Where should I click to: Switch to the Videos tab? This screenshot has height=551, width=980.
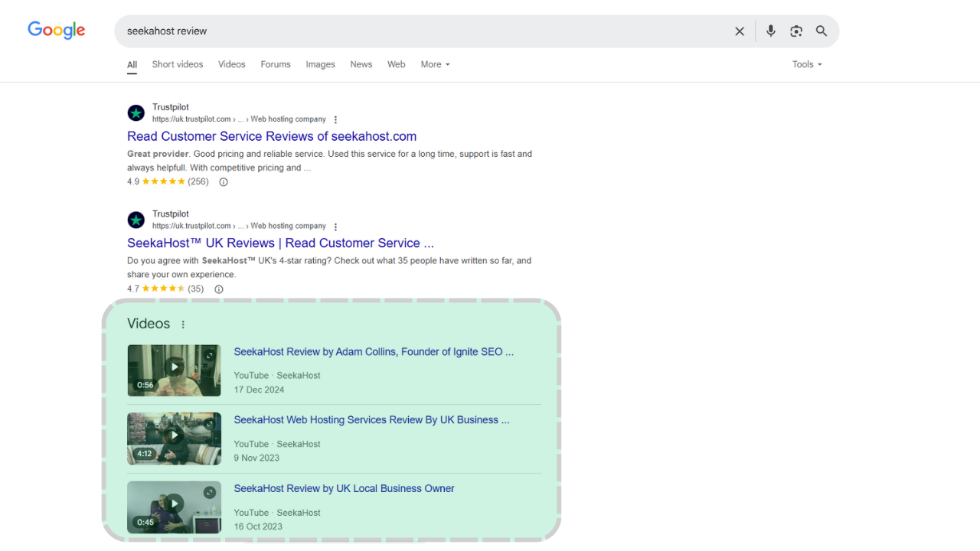pos(232,64)
